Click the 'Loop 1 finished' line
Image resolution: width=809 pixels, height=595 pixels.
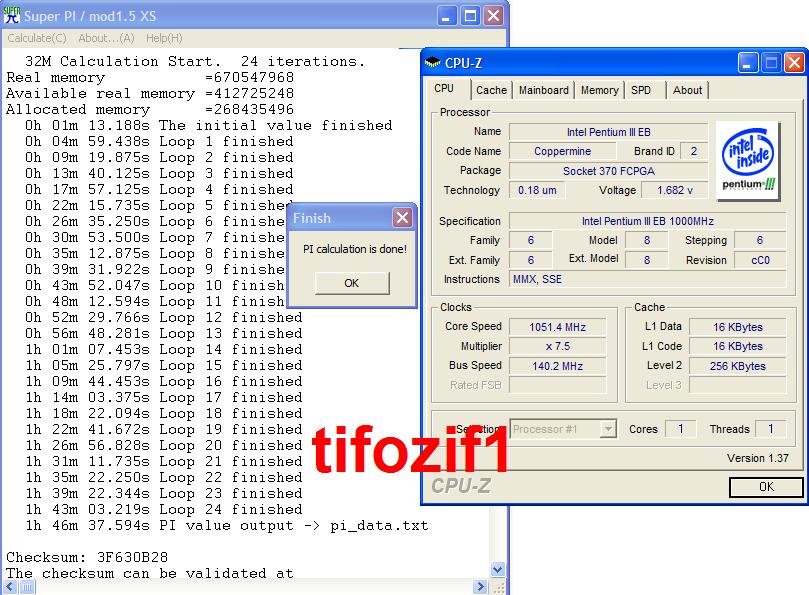click(x=159, y=141)
